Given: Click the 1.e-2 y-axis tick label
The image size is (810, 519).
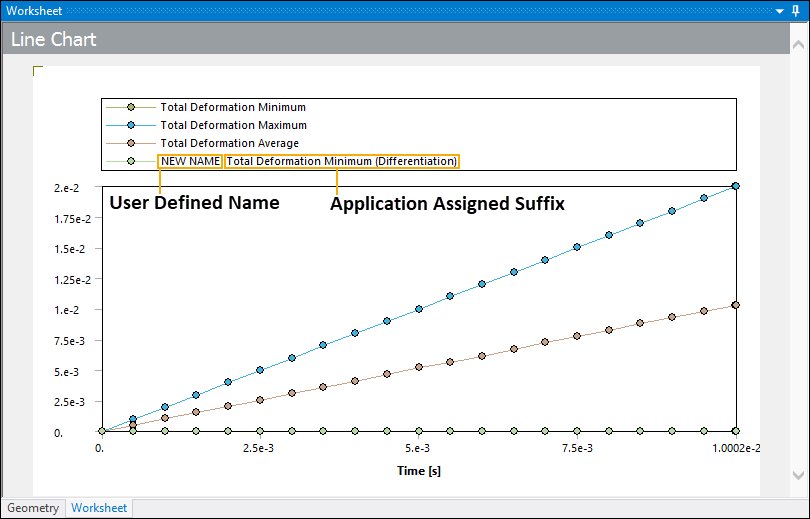Looking at the screenshot, I should coord(67,310).
